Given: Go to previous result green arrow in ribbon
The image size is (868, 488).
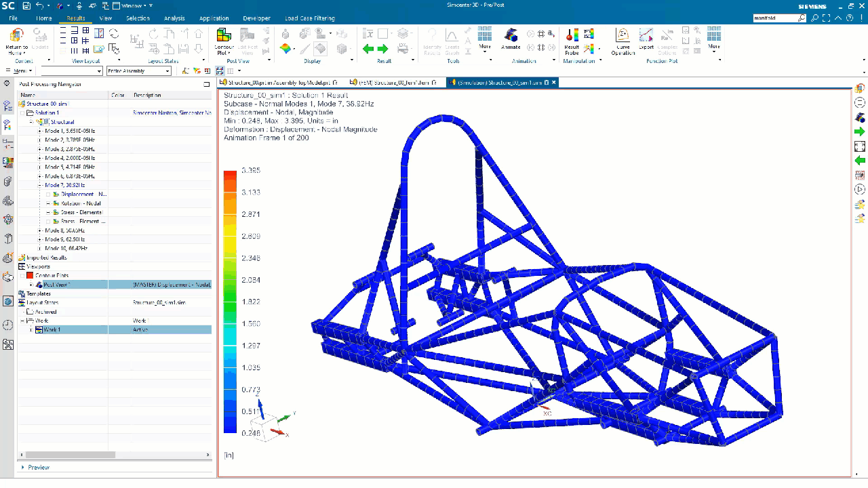Looking at the screenshot, I should tap(368, 49).
